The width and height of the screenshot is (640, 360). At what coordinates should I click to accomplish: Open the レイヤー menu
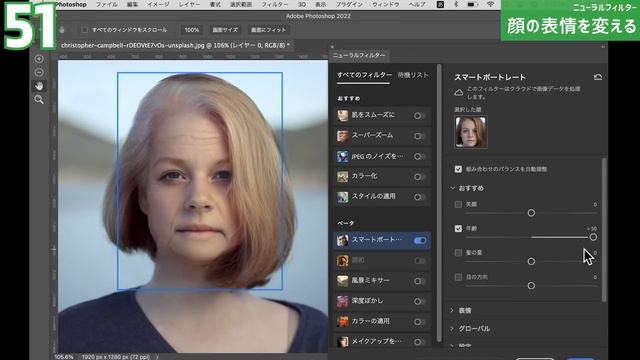click(189, 4)
